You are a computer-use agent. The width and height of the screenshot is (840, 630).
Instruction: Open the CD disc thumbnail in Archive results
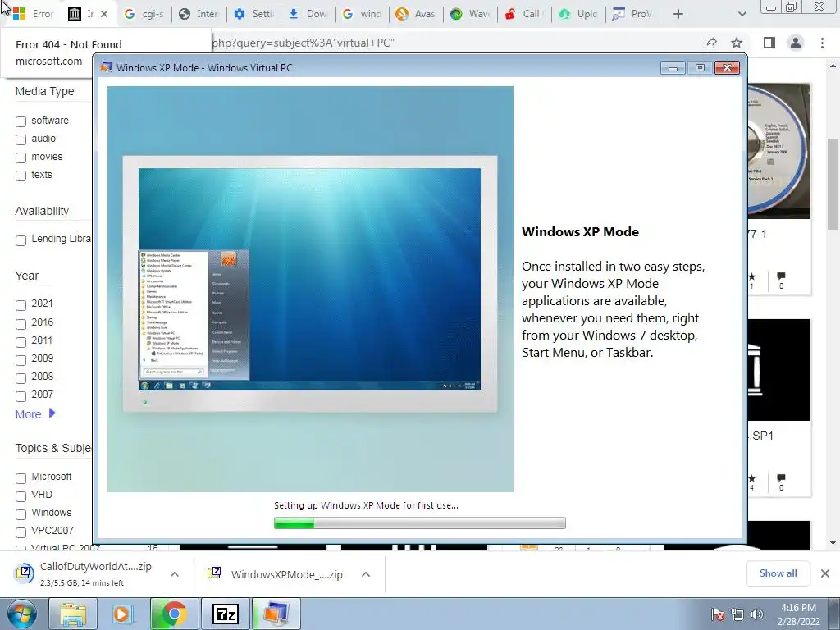pyautogui.click(x=779, y=151)
